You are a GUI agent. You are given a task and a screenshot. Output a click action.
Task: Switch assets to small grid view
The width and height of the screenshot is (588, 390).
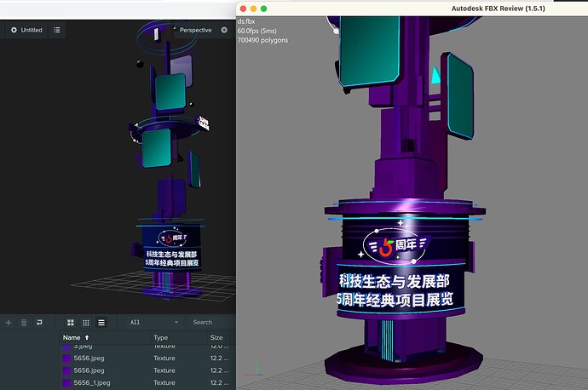point(86,322)
